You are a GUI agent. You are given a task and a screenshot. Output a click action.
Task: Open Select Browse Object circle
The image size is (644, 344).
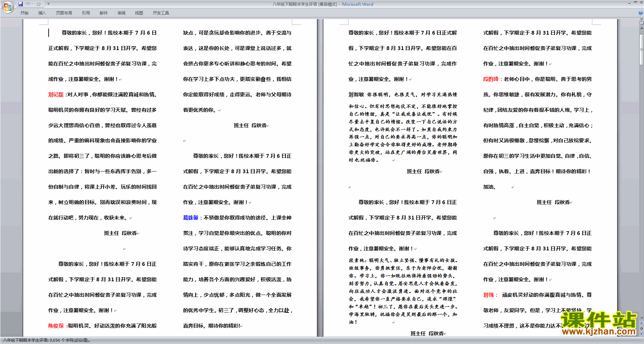(642, 328)
